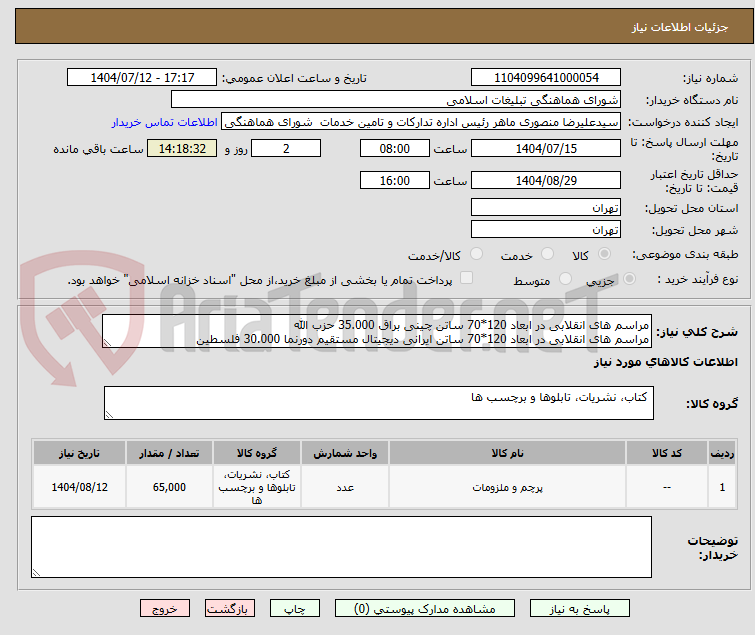Click the اطلاعات کالاهای مورد نیاز heading
Image resolution: width=755 pixels, height=635 pixels.
pyautogui.click(x=666, y=362)
